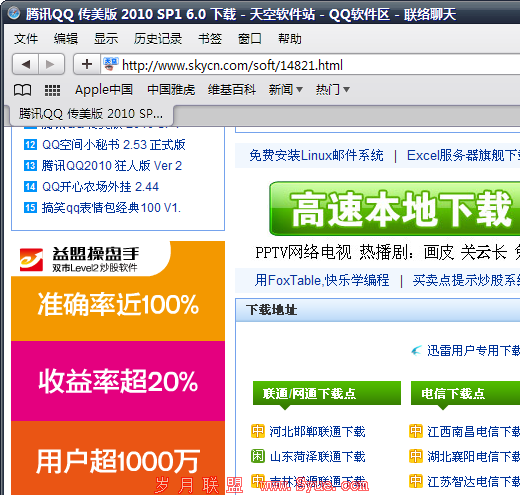The height and width of the screenshot is (495, 520).
Task: Click the number 12 list badge
Action: (x=30, y=145)
